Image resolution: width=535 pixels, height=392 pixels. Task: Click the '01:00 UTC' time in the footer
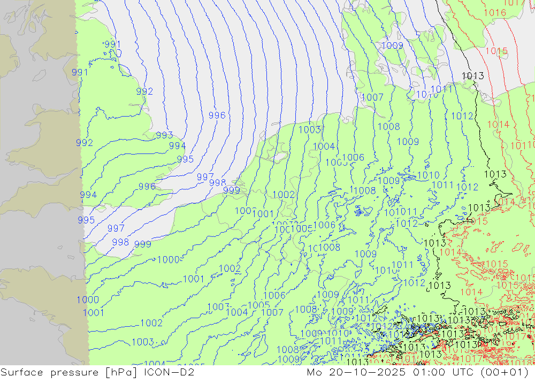point(443,372)
